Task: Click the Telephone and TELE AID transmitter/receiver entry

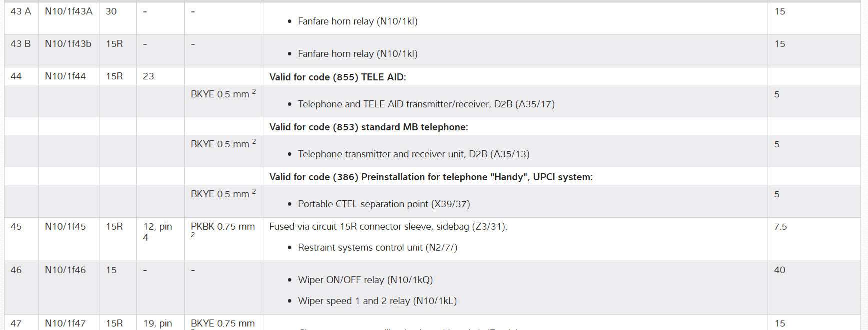Action: pos(426,104)
